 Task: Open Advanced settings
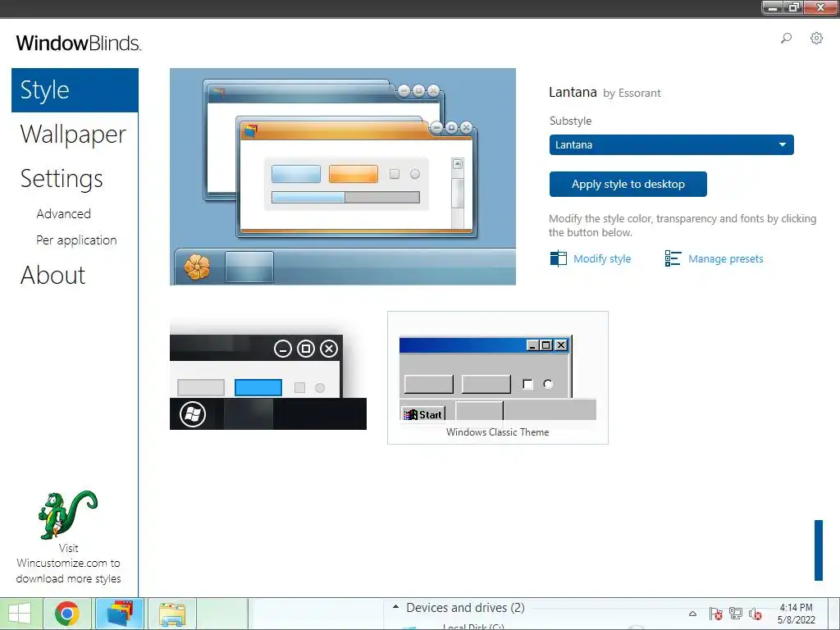point(64,214)
